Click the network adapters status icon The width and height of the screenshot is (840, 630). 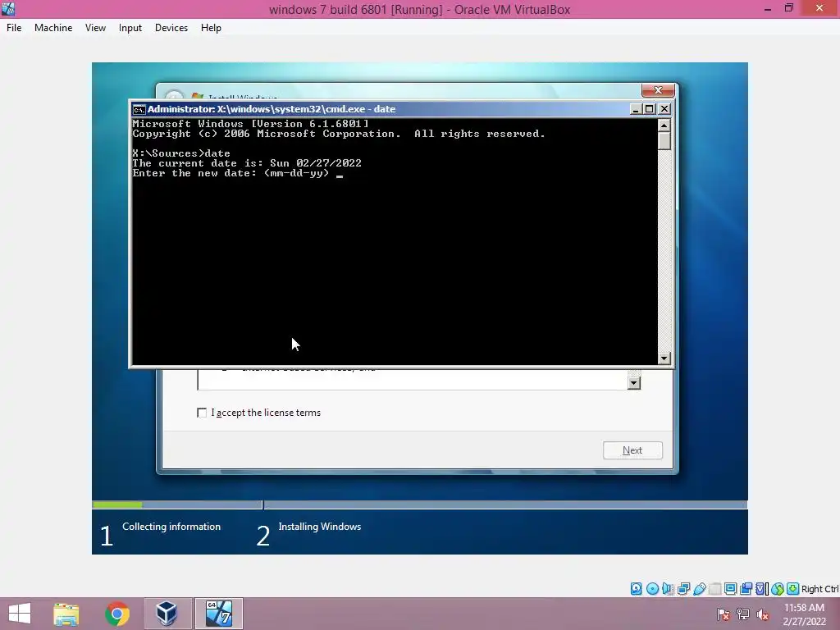click(683, 589)
